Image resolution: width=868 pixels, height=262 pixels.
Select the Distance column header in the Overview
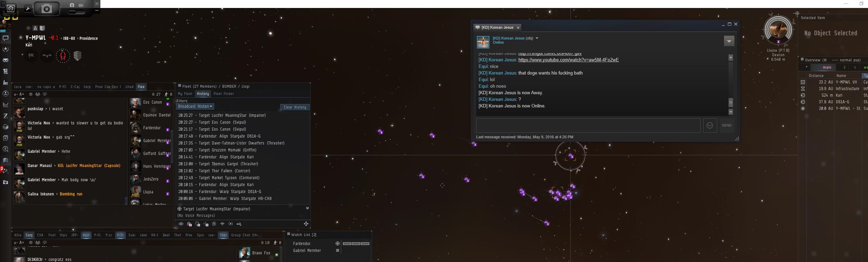(x=816, y=76)
